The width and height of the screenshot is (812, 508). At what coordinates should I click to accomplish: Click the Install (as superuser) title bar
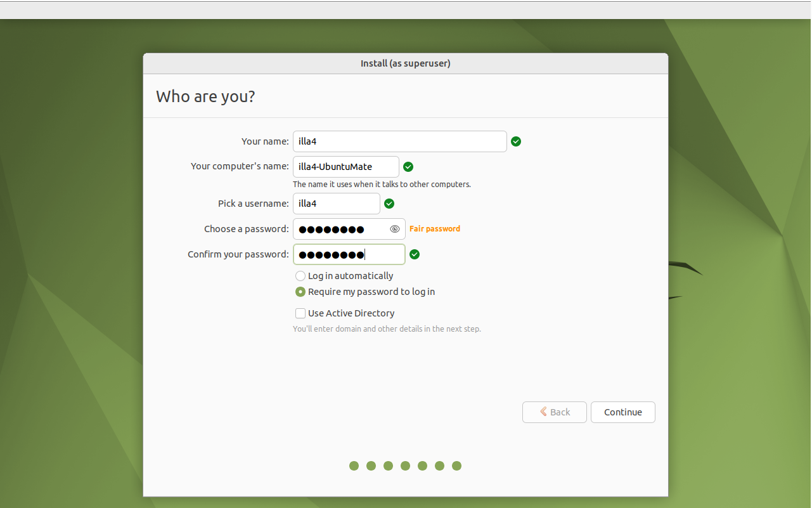point(406,63)
